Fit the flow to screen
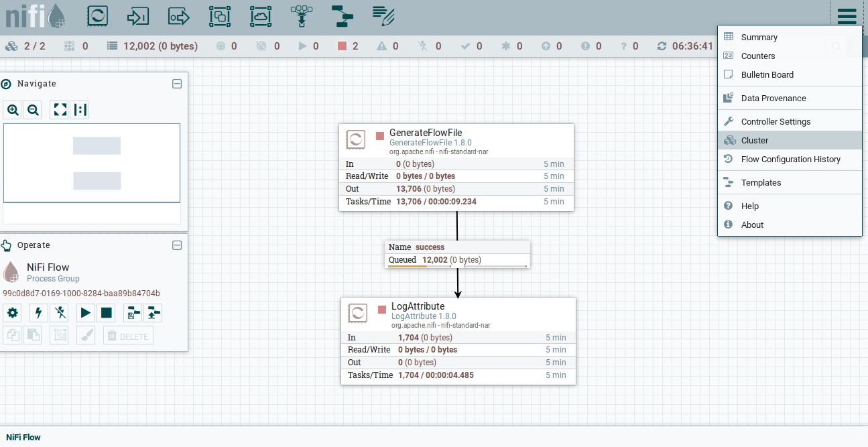Image resolution: width=868 pixels, height=447 pixels. (x=60, y=110)
